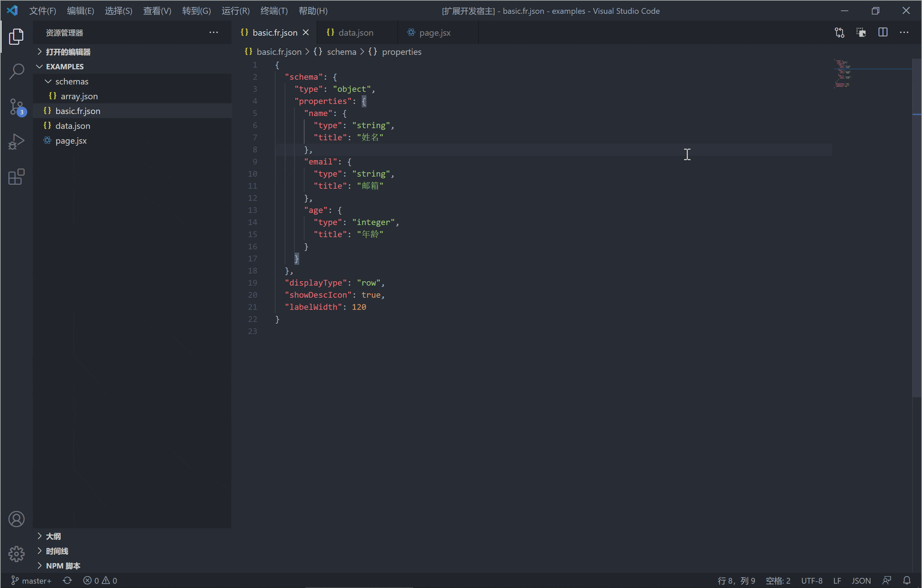This screenshot has width=922, height=588.
Task: Open the 编辑(E) menu
Action: click(x=80, y=11)
